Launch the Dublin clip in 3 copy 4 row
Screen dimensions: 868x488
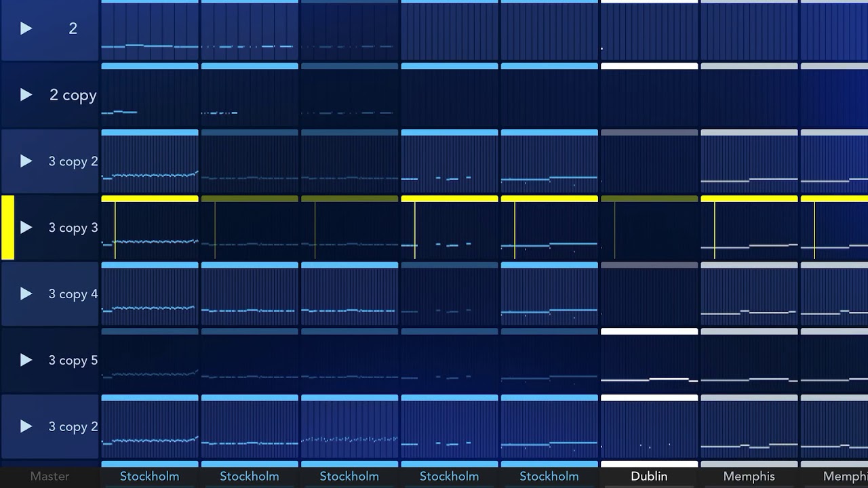click(649, 294)
